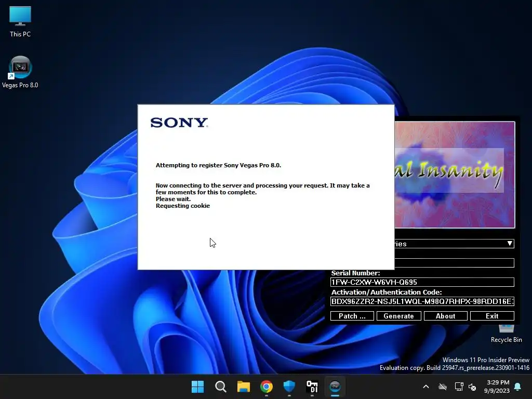Viewport: 532px width, 399px height.
Task: Launch File Explorer from the taskbar
Action: [243, 387]
